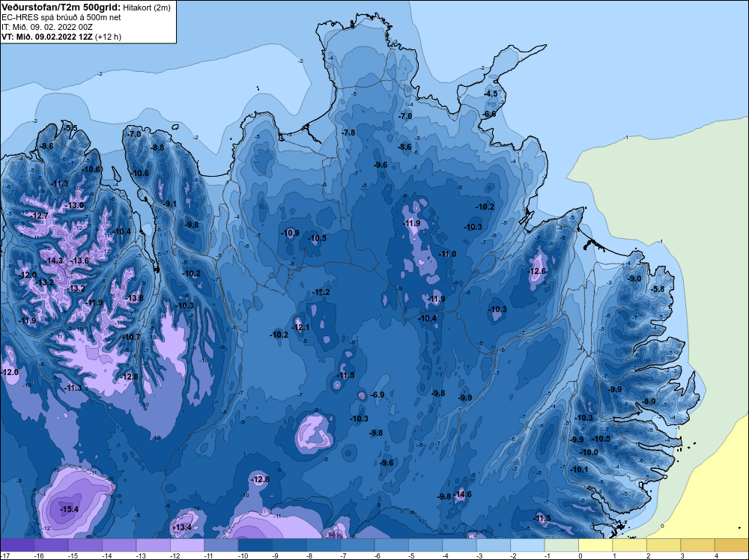The height and width of the screenshot is (560, 749).
Task: Click the '-5.5' temperature value
Action: point(70,128)
